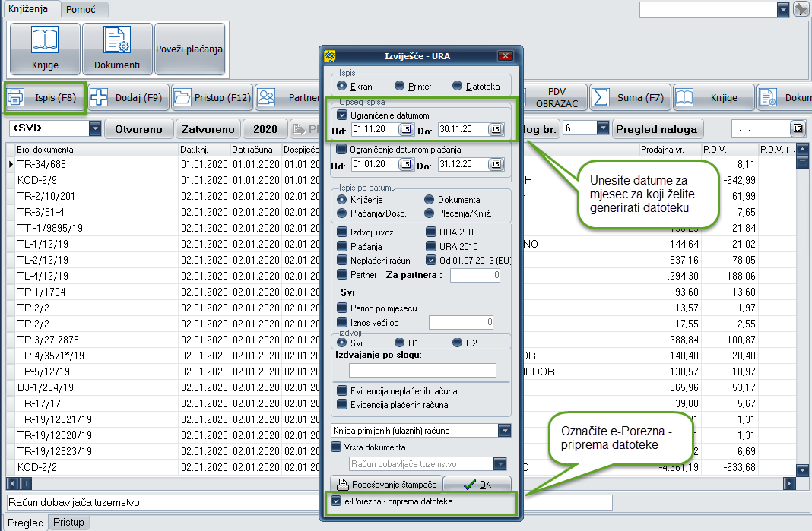Click the Izdvajanje po slogu input field
Viewport: 812px width, 531px height.
click(x=422, y=371)
